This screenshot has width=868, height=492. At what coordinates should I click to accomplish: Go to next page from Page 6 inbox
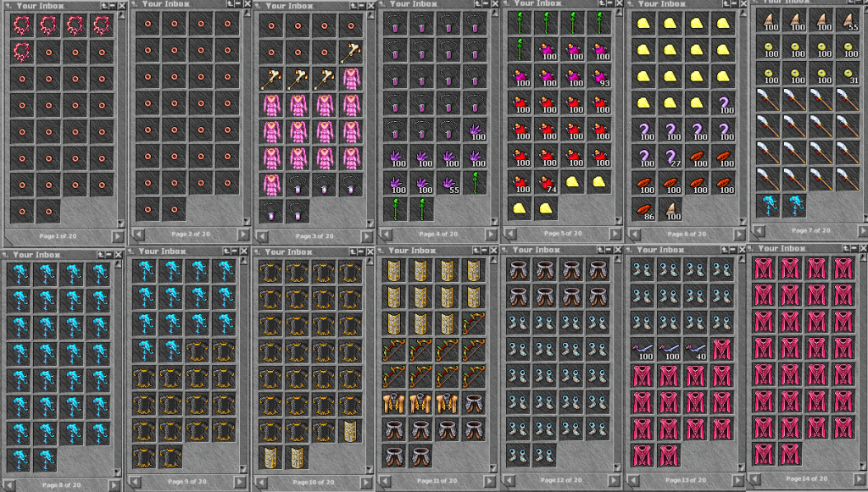[x=739, y=235]
